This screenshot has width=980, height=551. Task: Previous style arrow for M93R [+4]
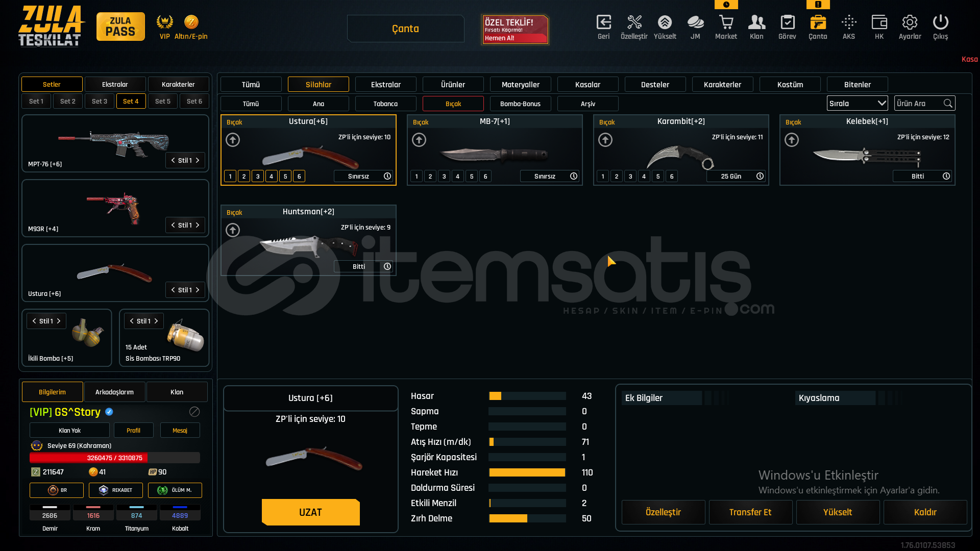(173, 225)
